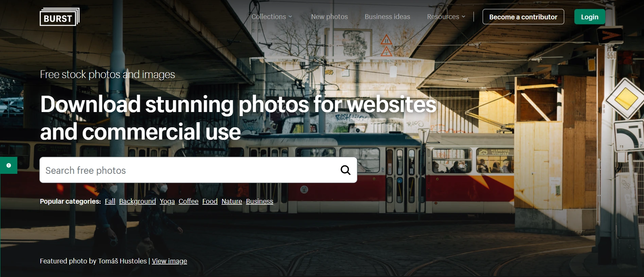The height and width of the screenshot is (277, 644).
Task: Browse the Coffee category link
Action: (x=189, y=201)
